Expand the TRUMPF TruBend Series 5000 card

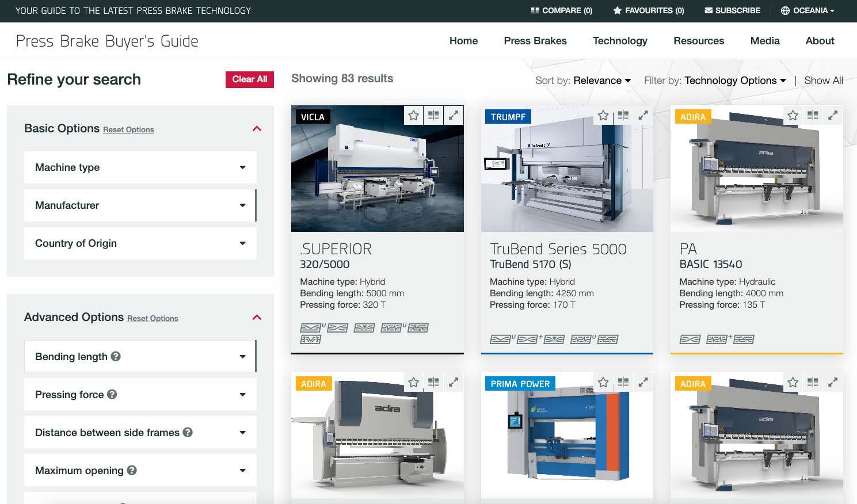click(643, 116)
